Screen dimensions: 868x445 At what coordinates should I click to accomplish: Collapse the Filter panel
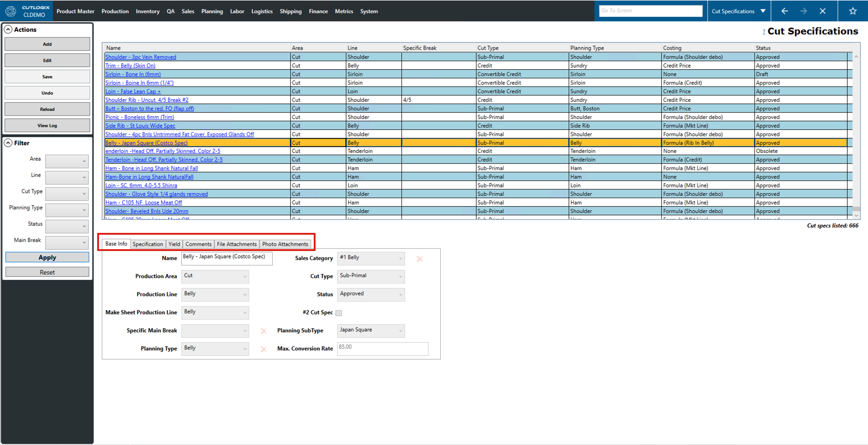point(8,143)
